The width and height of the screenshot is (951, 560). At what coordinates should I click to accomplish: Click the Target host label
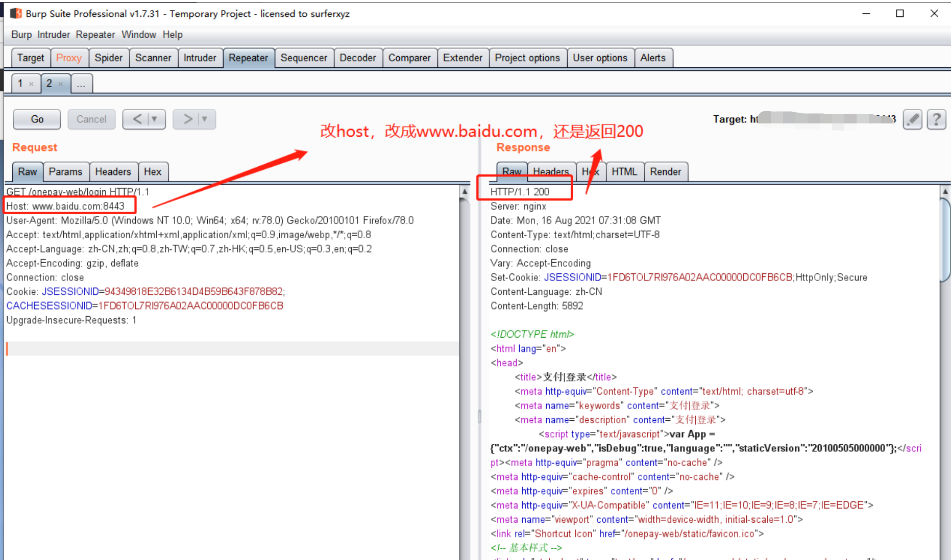click(804, 119)
